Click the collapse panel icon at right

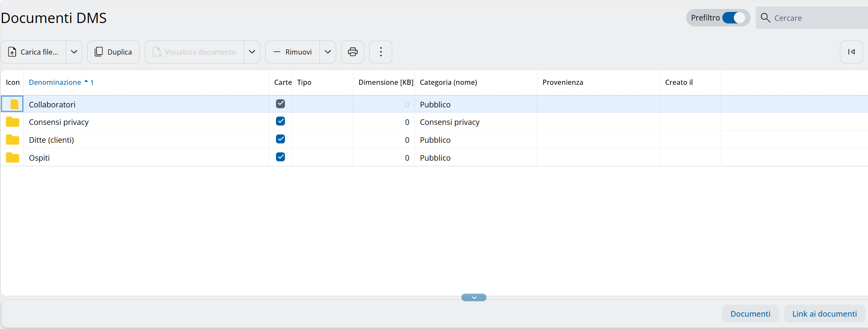click(851, 52)
